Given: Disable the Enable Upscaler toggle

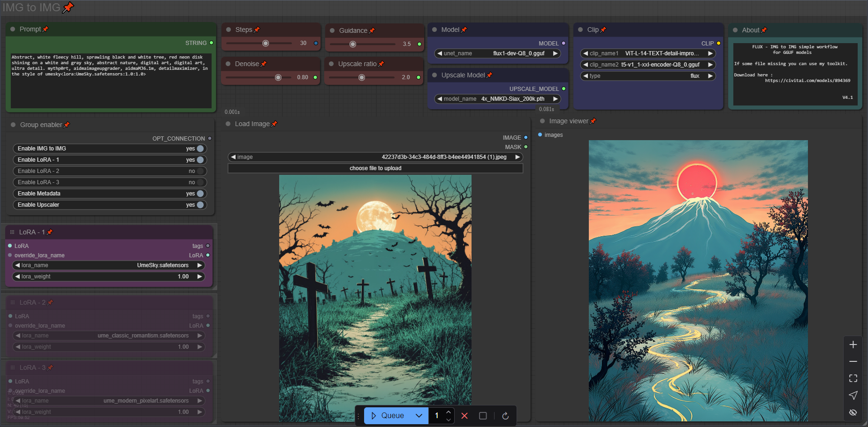Looking at the screenshot, I should coord(200,205).
